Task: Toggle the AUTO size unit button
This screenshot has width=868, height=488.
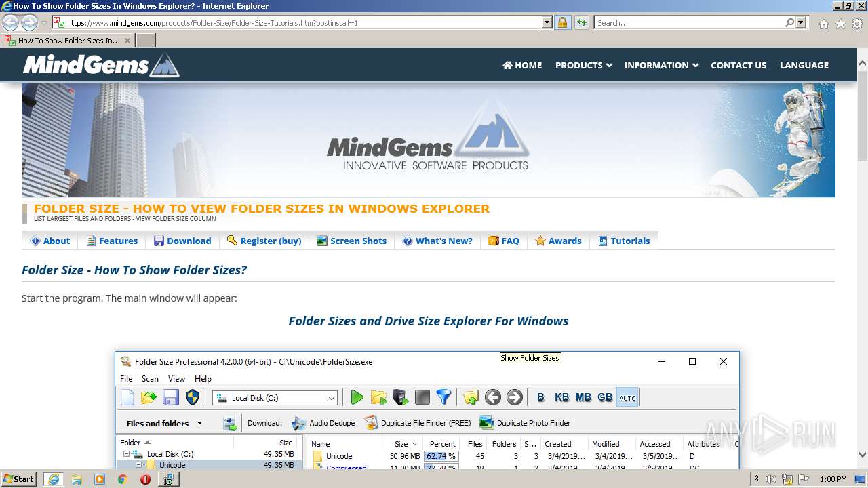Action: [627, 398]
